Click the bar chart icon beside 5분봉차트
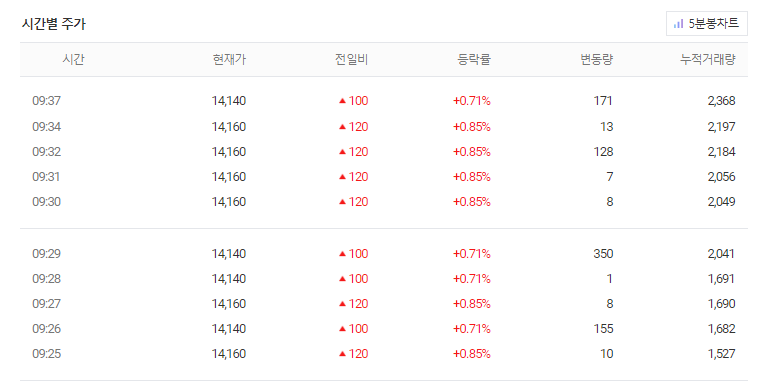Image resolution: width=761 pixels, height=391 pixels. pos(678,24)
